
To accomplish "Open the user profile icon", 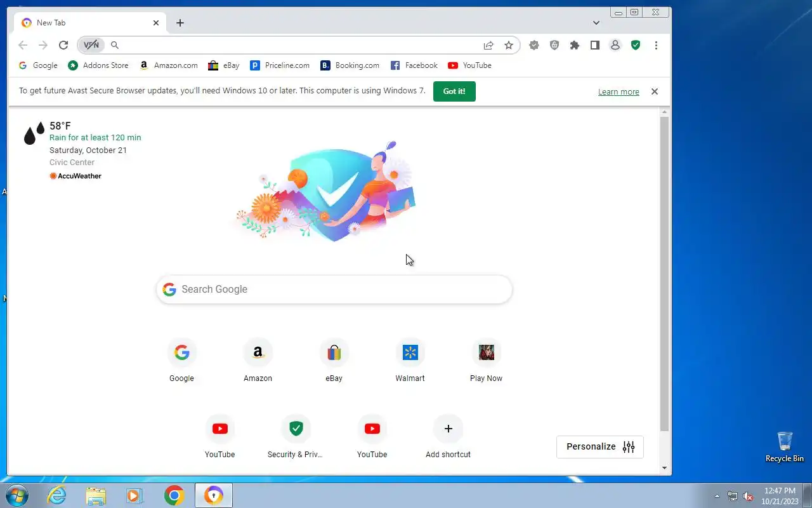I will click(x=615, y=45).
